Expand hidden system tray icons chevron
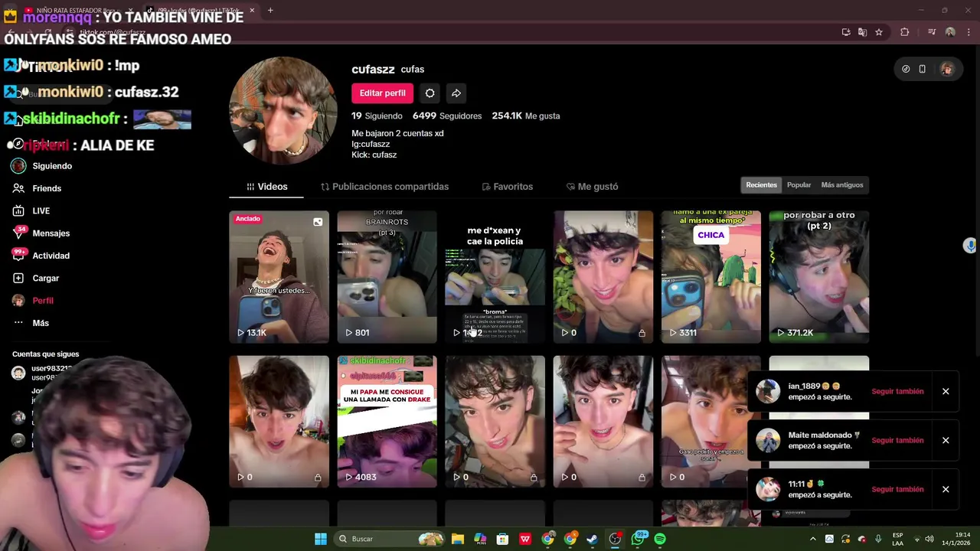 [x=812, y=539]
